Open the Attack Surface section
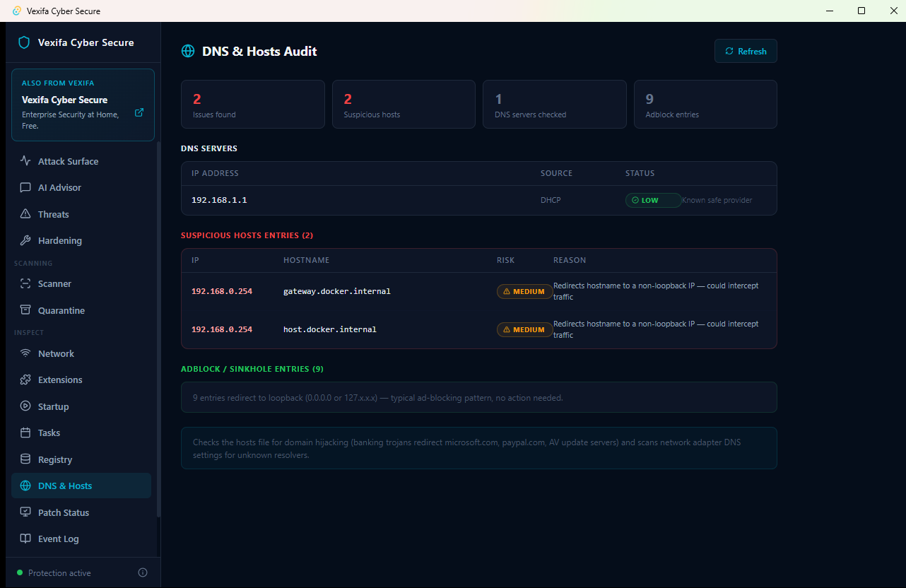 pyautogui.click(x=81, y=161)
